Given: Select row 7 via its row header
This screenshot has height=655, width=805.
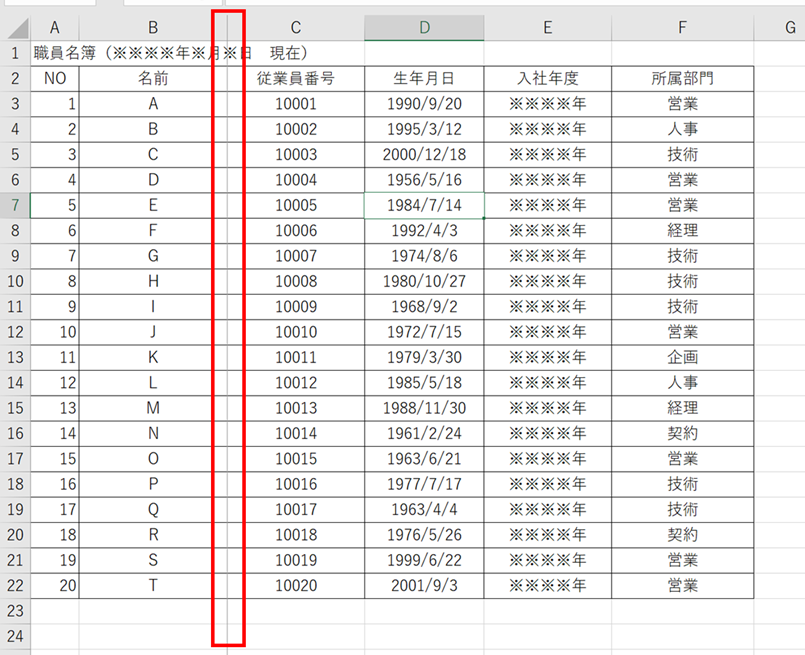Looking at the screenshot, I should pyautogui.click(x=14, y=205).
